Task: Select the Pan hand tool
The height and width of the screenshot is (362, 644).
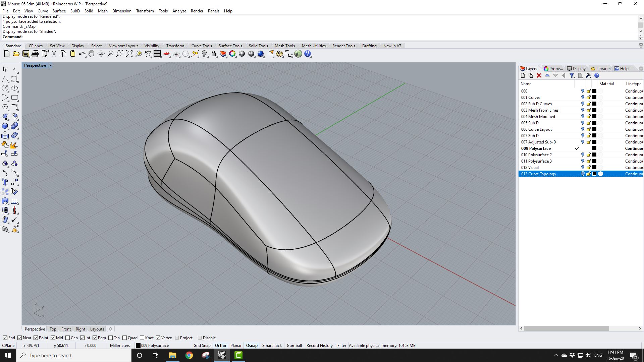Action: [x=91, y=54]
